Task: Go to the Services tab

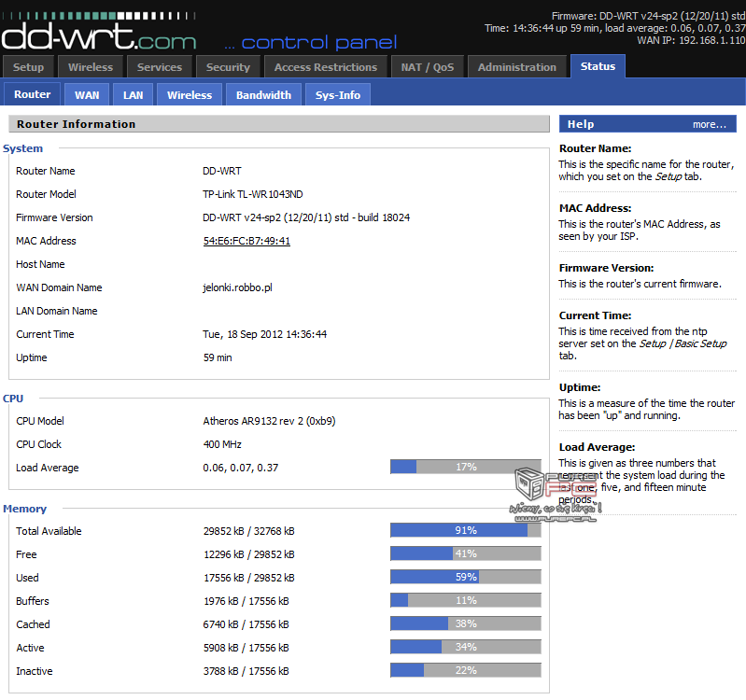Action: tap(160, 67)
